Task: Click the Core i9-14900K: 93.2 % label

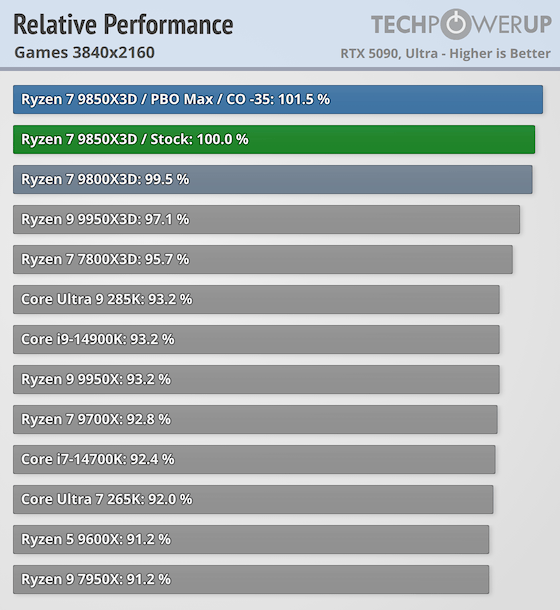Action: coord(98,340)
